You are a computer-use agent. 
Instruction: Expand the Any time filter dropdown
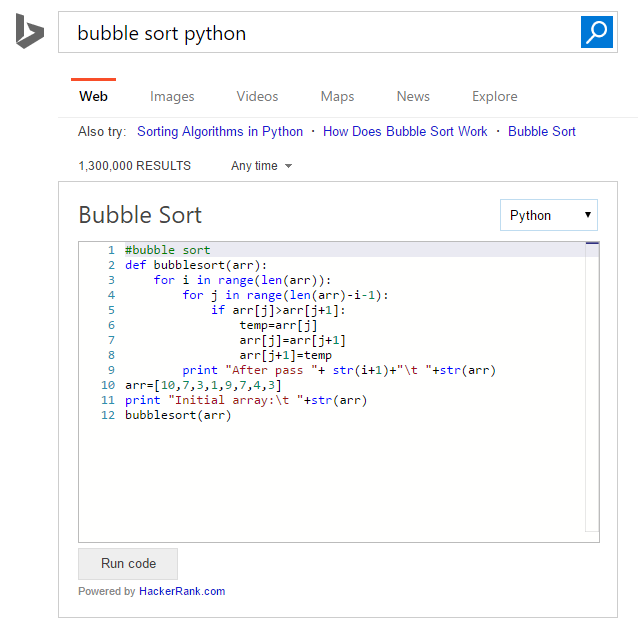262,166
